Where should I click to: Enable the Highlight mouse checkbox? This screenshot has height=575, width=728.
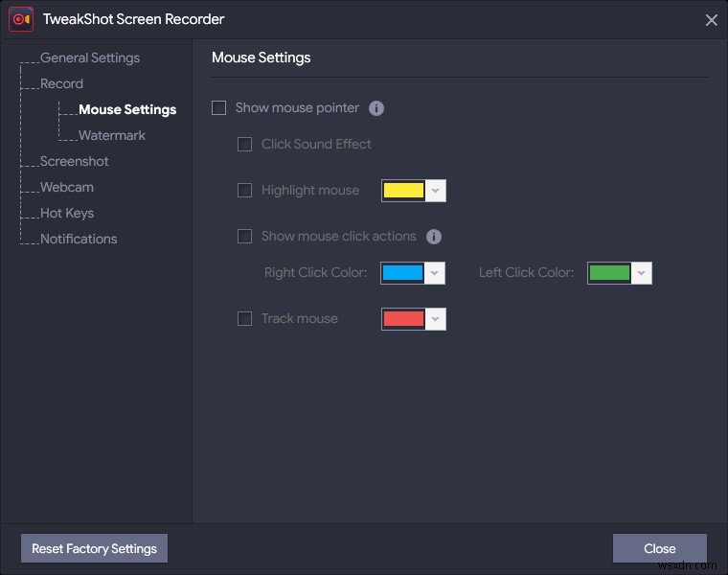[x=245, y=191]
